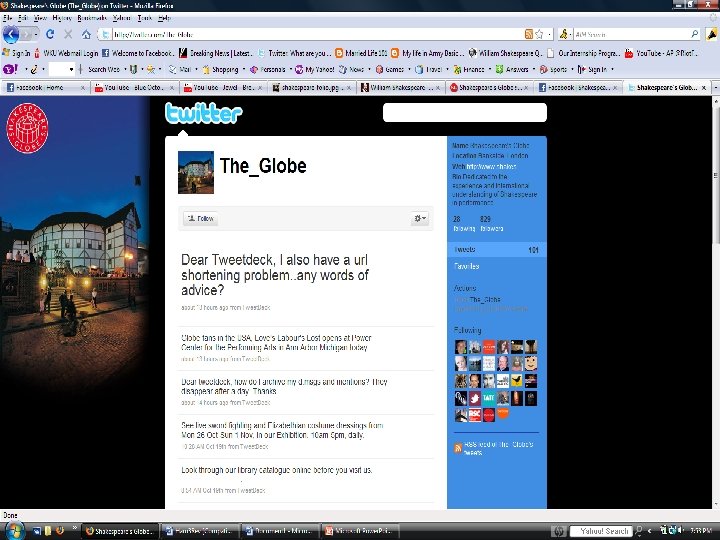View the 829 followers count link

click(x=491, y=224)
